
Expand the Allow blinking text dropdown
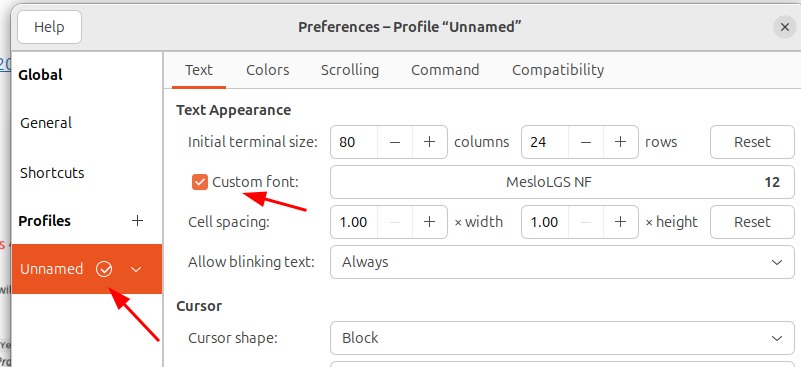tap(562, 262)
